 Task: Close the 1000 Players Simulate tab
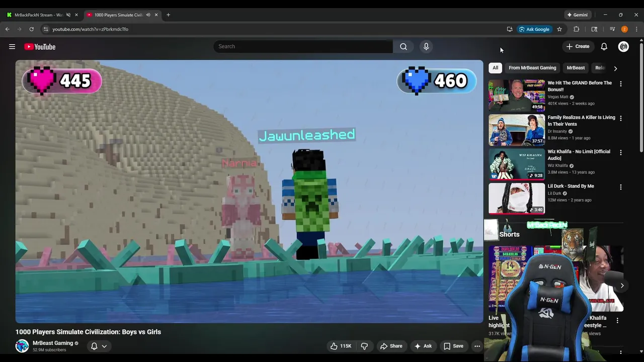pos(156,15)
